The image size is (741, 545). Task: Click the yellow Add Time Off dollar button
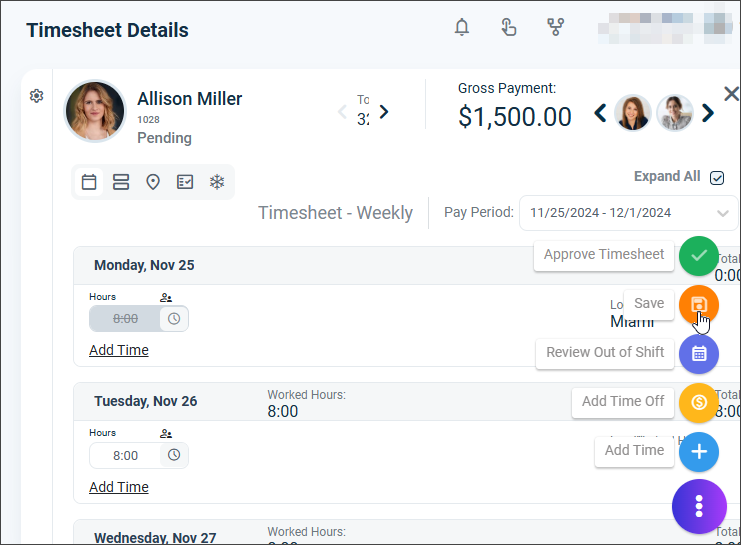click(699, 403)
